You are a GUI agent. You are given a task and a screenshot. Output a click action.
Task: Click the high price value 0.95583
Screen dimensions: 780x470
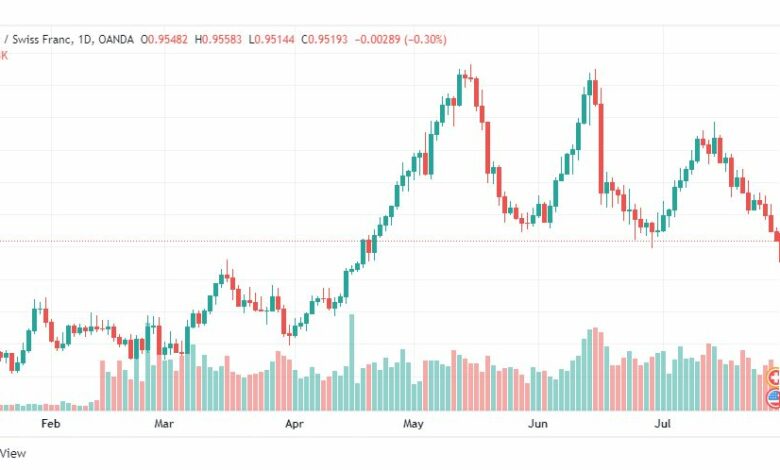(x=221, y=39)
